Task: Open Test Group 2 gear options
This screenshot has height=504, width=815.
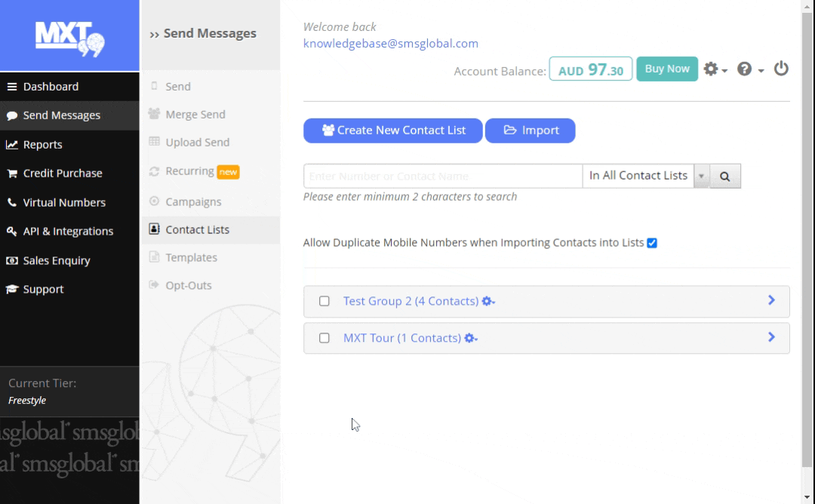Action: pyautogui.click(x=488, y=302)
